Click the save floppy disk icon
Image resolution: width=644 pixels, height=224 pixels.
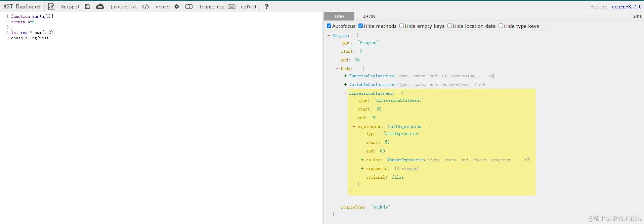point(87,6)
